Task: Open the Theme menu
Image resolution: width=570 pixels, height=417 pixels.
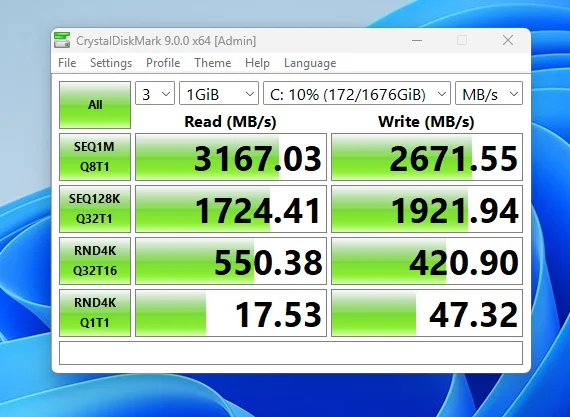Action: click(213, 63)
